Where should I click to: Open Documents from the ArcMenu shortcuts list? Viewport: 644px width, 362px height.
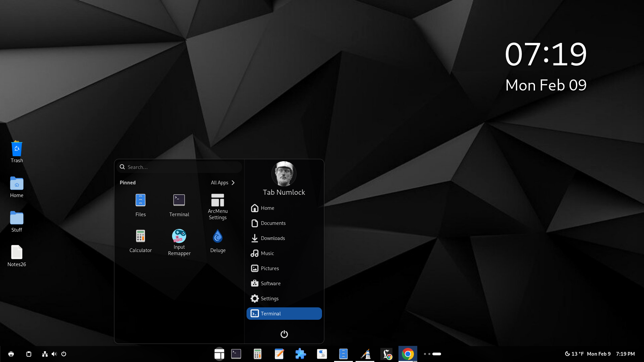[x=284, y=223]
